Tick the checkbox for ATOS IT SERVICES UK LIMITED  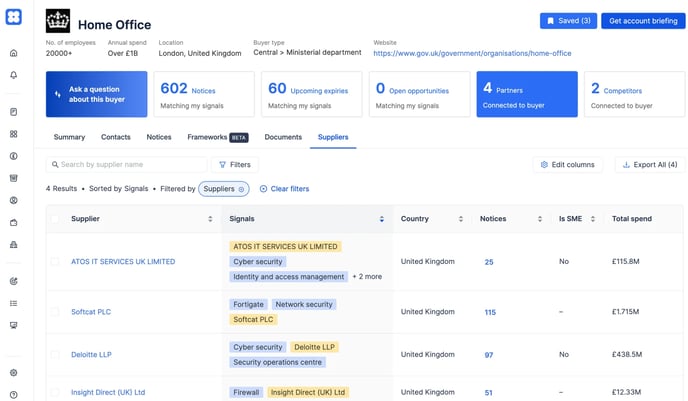coord(55,261)
